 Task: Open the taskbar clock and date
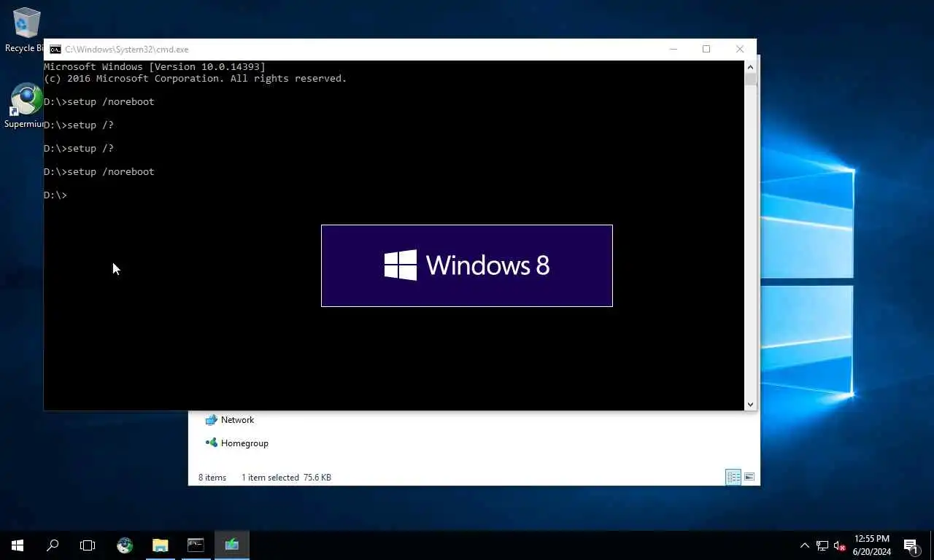pos(871,545)
